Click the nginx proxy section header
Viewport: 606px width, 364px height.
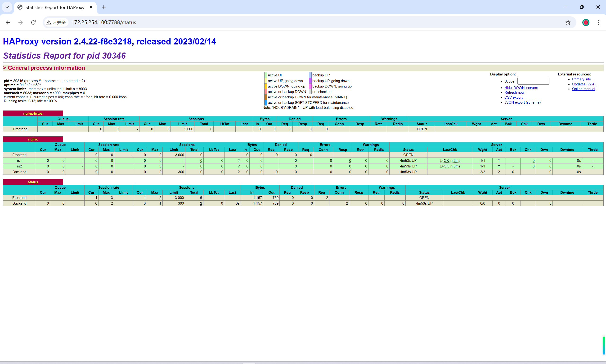tap(33, 139)
